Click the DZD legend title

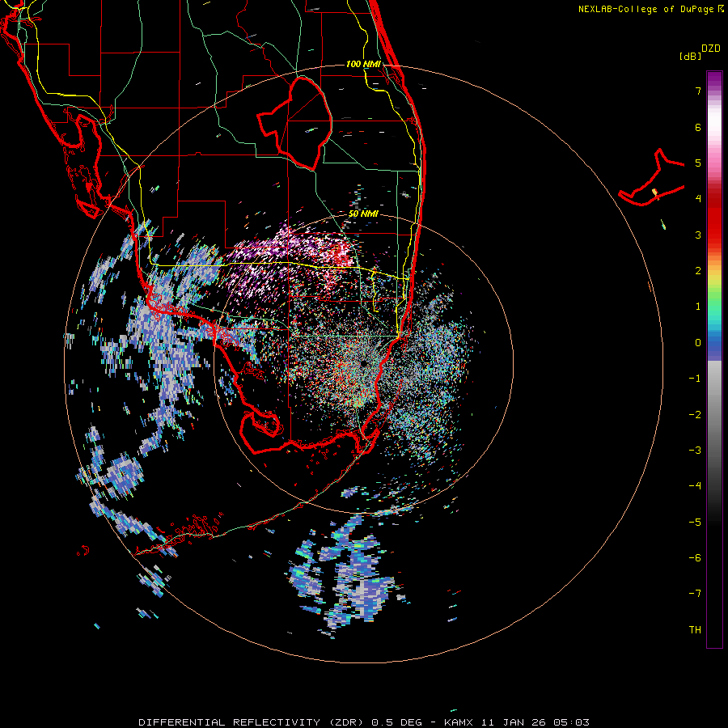point(711,49)
